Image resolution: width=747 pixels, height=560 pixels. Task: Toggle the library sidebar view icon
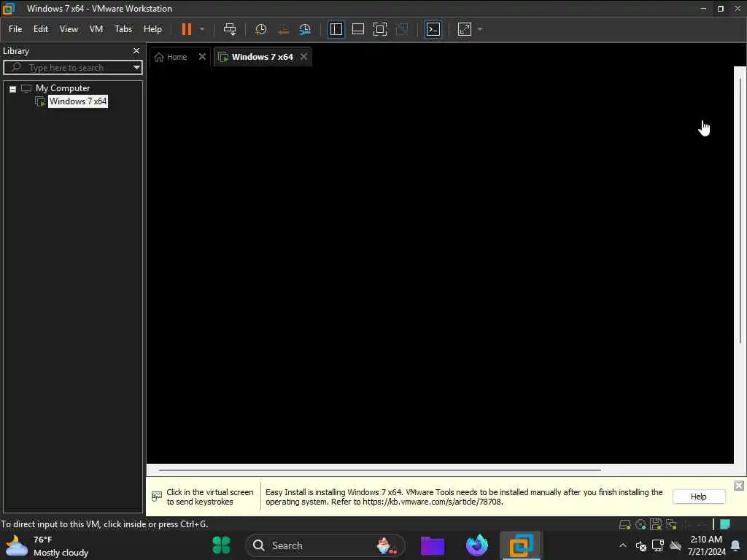pyautogui.click(x=336, y=29)
